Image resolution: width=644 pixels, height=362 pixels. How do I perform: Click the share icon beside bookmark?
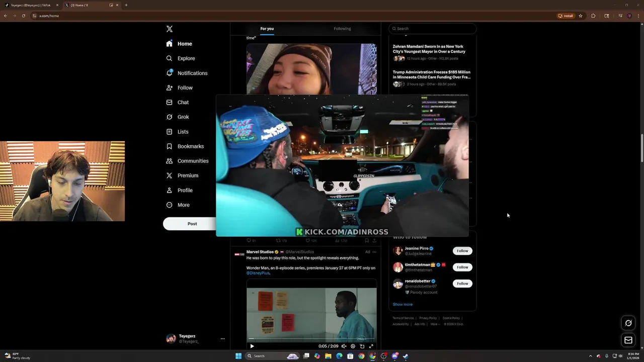click(x=374, y=241)
